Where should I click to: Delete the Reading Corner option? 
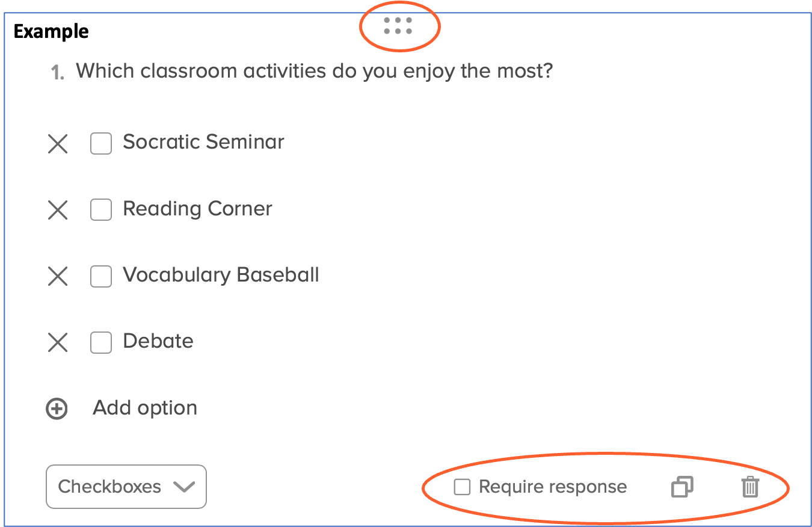click(x=58, y=210)
